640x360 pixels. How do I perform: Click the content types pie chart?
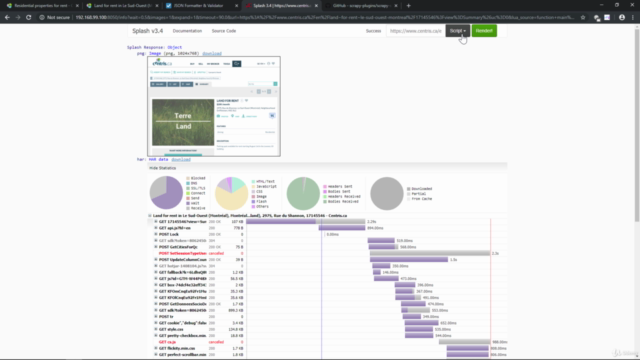coord(231,193)
